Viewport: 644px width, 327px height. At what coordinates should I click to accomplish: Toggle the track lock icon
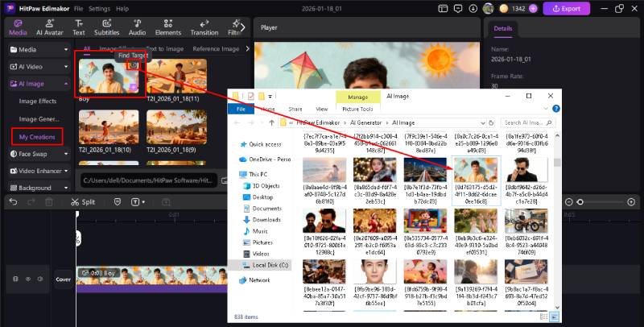pos(15,279)
